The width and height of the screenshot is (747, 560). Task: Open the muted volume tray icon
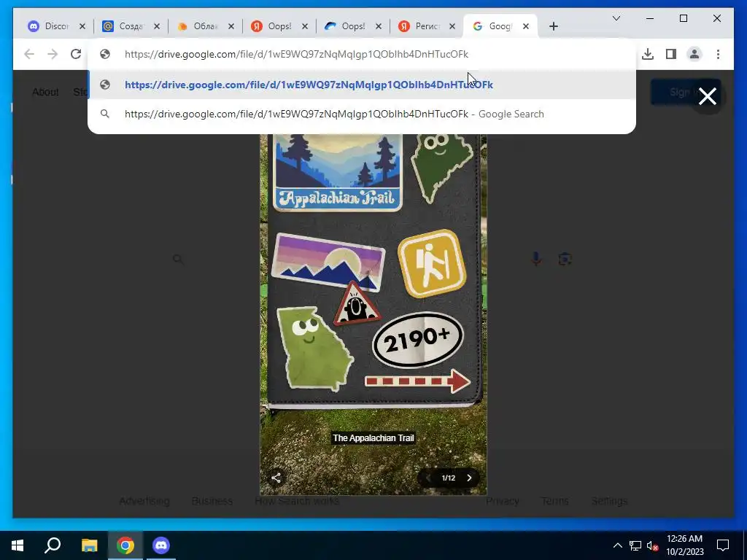(x=652, y=545)
